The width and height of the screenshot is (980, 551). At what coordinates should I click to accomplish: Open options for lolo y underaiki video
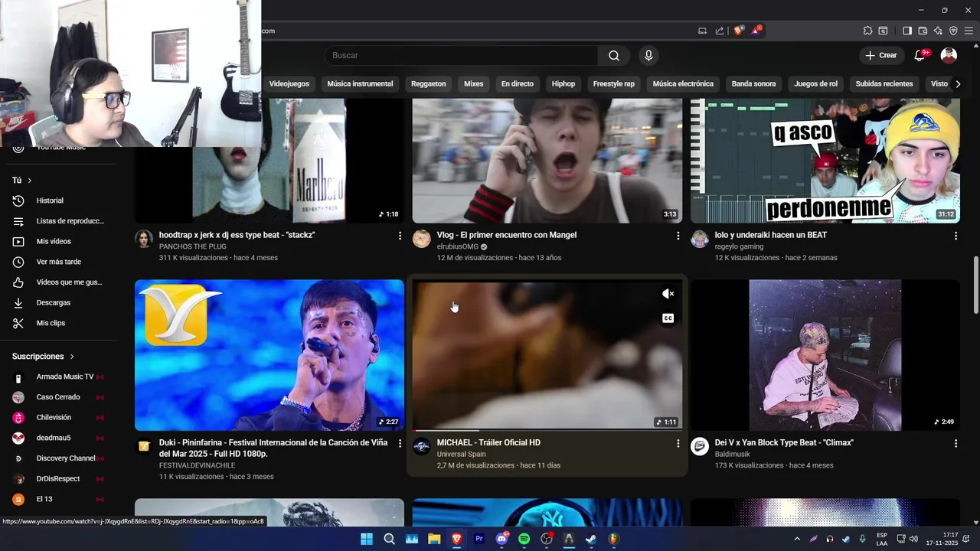pos(955,236)
